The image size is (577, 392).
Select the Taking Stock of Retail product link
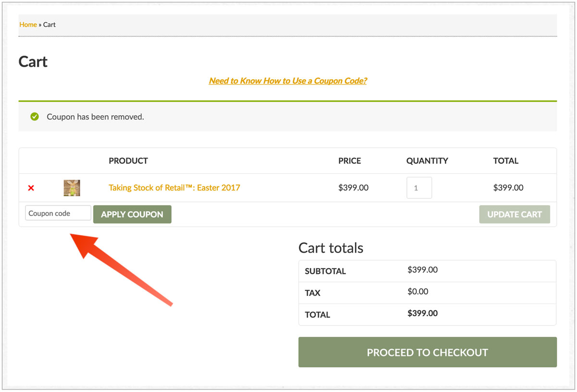[x=174, y=187]
